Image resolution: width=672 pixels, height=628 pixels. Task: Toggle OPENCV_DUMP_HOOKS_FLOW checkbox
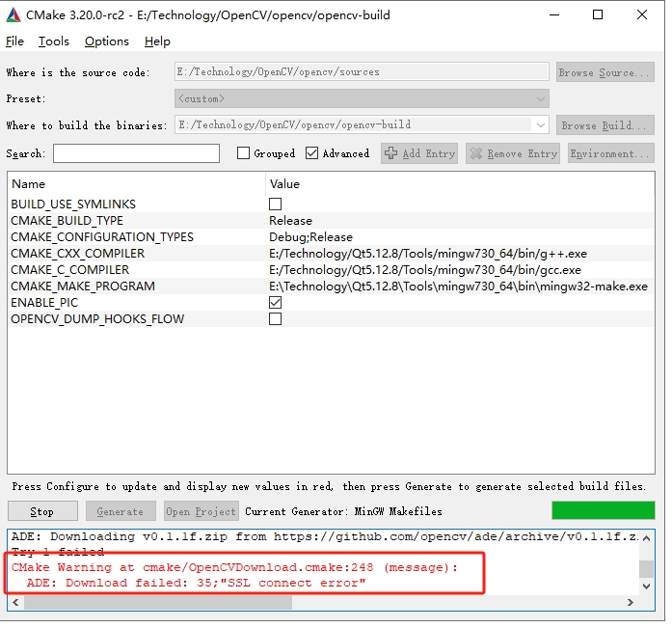[x=275, y=319]
